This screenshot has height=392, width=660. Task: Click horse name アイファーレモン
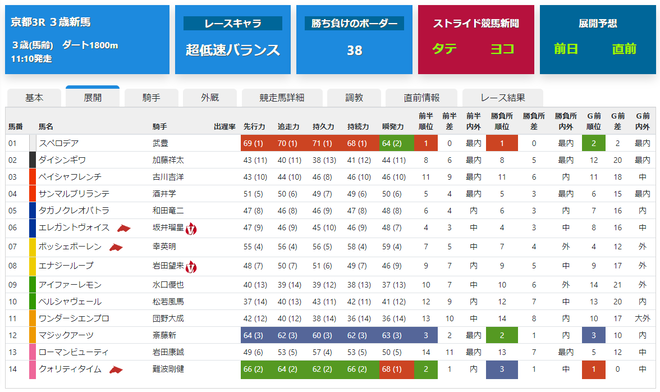[x=70, y=285]
